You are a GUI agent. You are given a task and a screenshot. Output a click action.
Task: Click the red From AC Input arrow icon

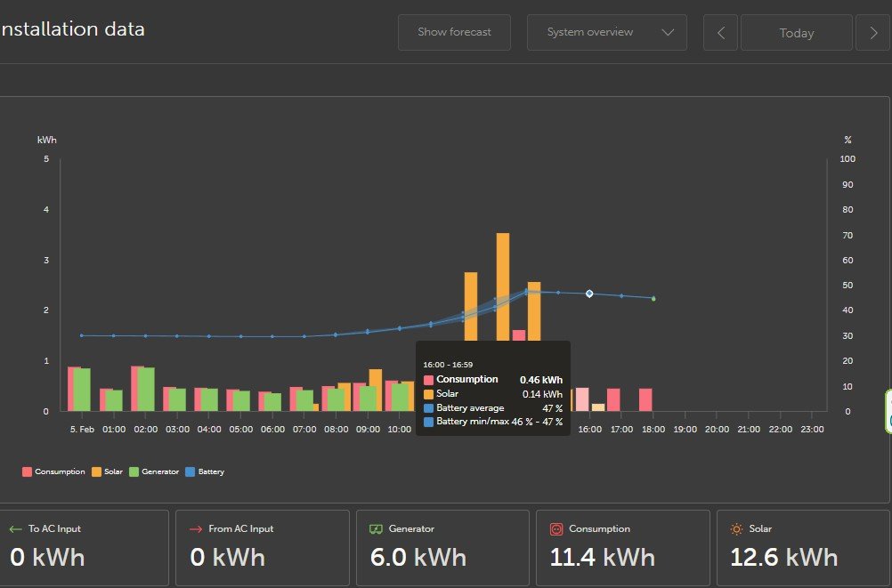[196, 528]
